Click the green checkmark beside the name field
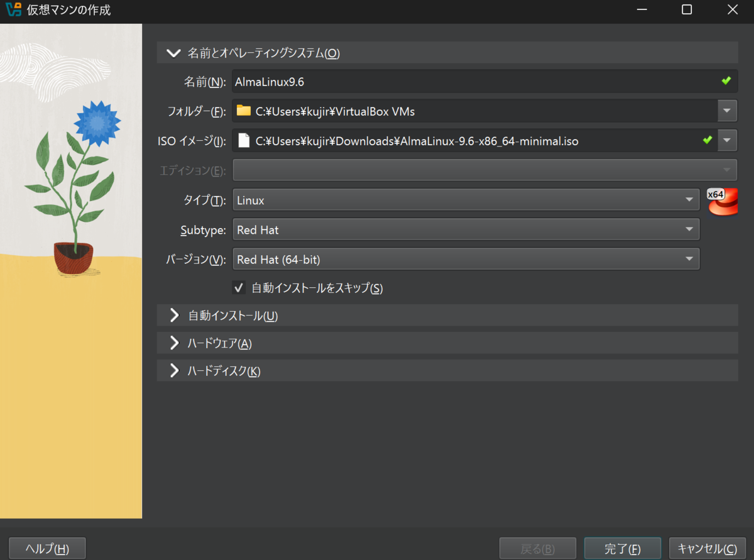The height and width of the screenshot is (560, 754). pyautogui.click(x=726, y=81)
